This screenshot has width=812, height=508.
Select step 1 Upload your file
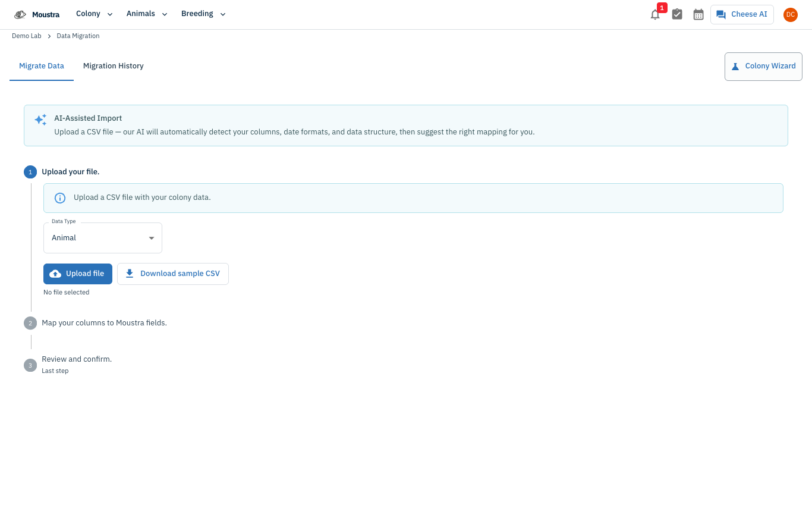(62, 172)
